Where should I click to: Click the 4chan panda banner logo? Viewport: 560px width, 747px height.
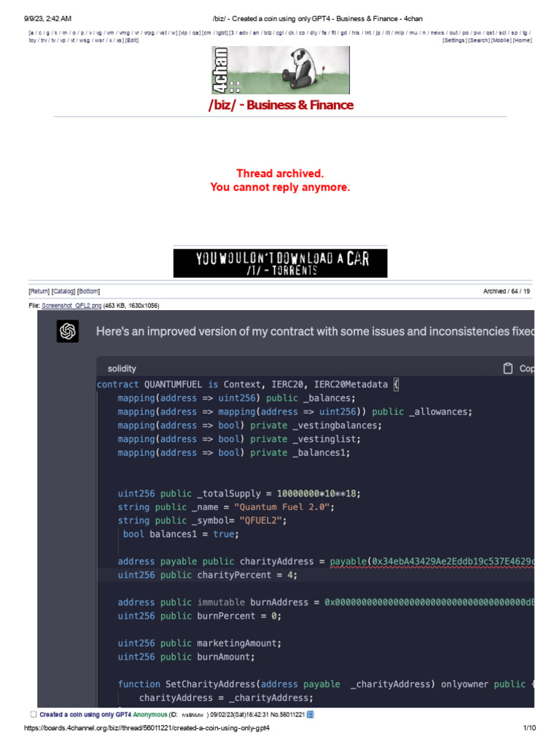point(281,70)
